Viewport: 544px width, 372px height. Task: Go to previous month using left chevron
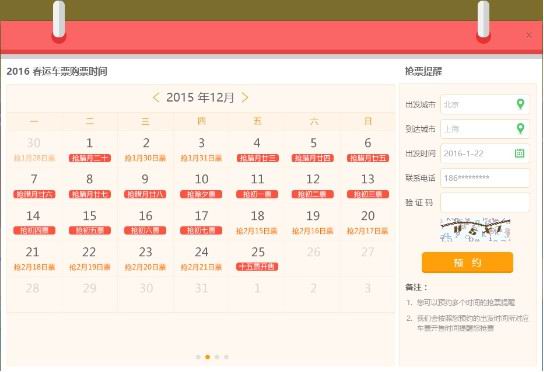click(156, 98)
